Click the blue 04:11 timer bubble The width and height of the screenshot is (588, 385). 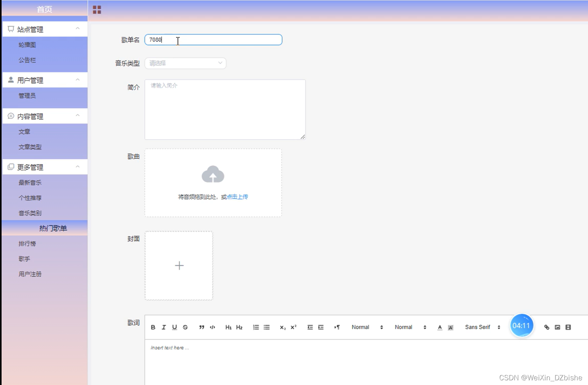coord(521,326)
